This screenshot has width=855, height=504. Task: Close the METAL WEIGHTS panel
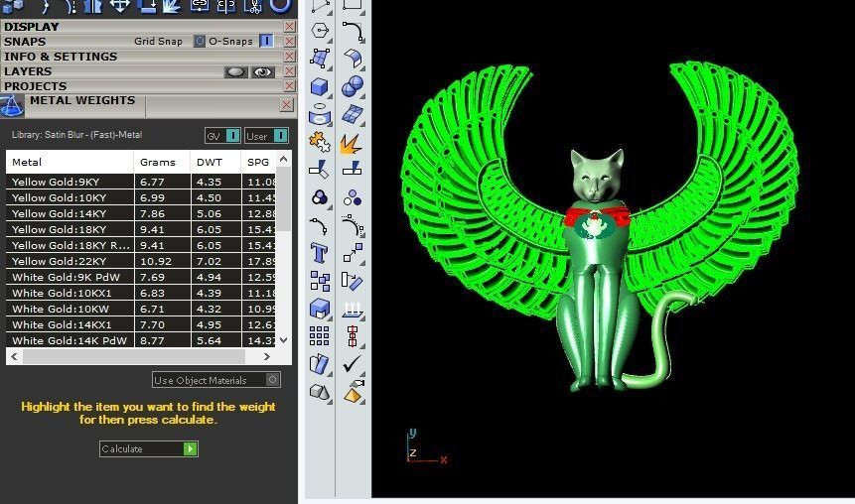click(287, 104)
